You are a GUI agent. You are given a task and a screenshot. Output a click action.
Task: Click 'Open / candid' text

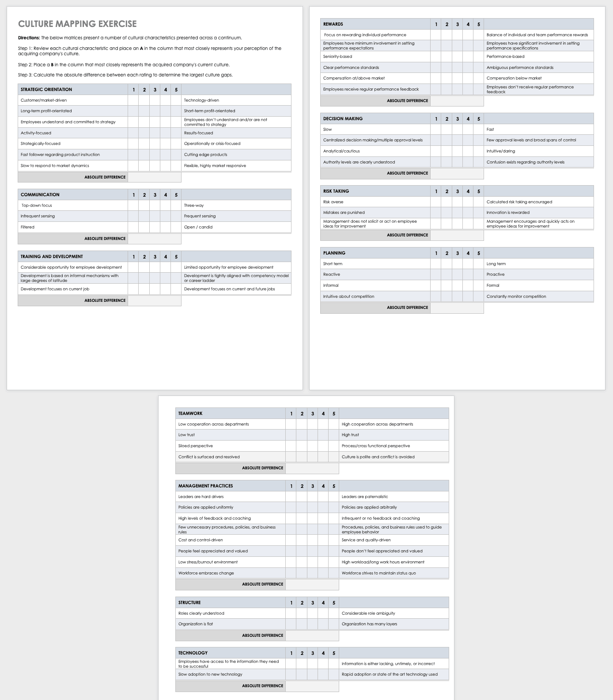tap(198, 227)
